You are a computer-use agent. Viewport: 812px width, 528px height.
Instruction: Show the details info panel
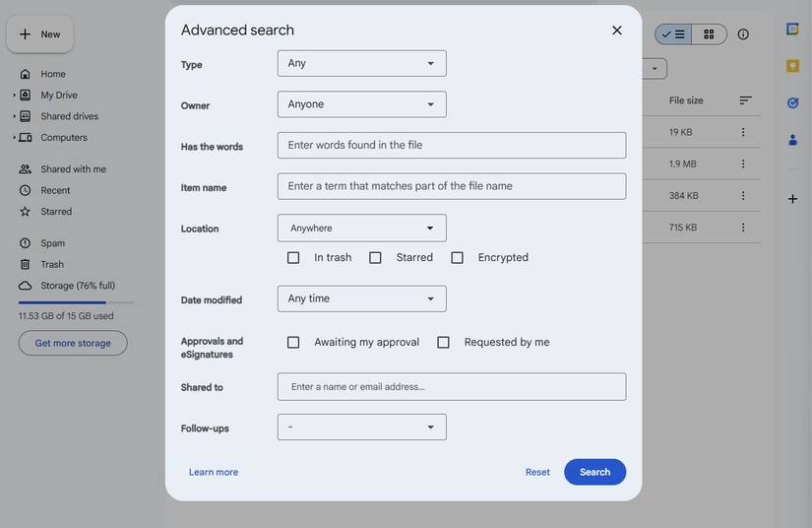[743, 34]
